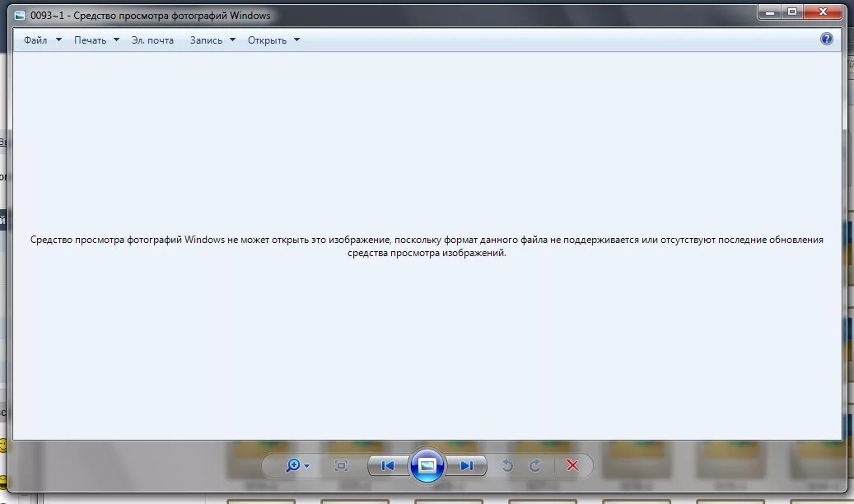Click the Эл. почта menu item
This screenshot has width=854, height=504.
[x=152, y=40]
